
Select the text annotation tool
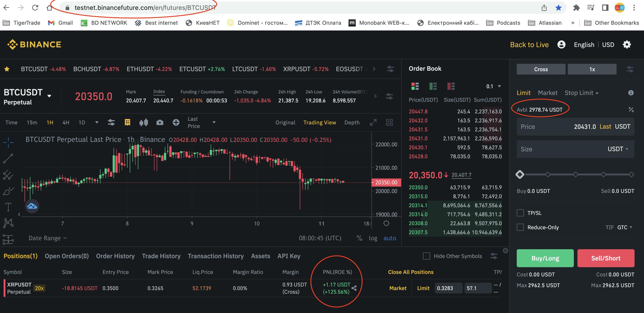point(8,207)
